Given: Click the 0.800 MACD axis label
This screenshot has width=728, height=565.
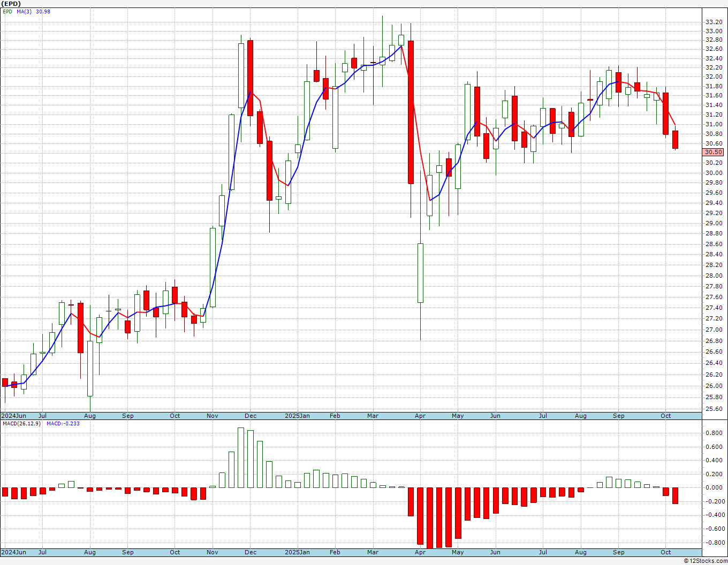Looking at the screenshot, I should click(715, 433).
